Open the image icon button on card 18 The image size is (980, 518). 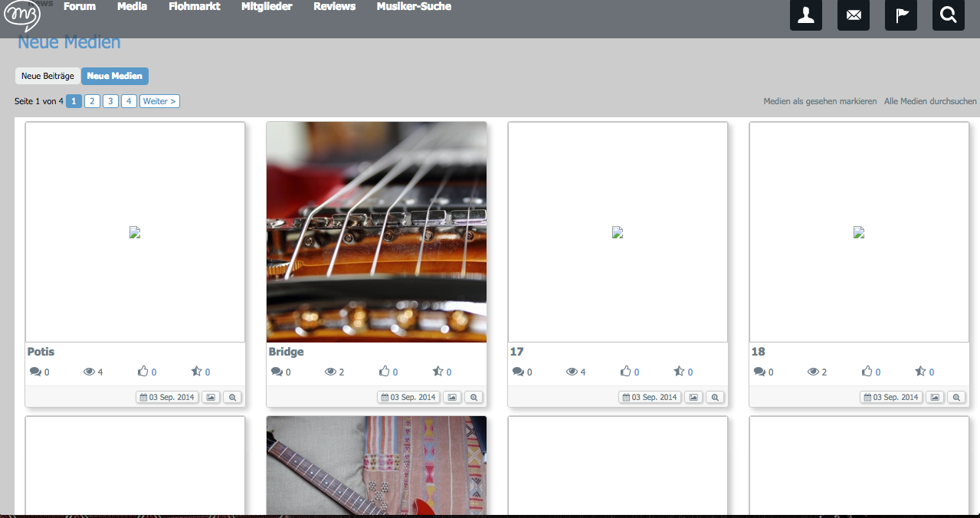935,397
